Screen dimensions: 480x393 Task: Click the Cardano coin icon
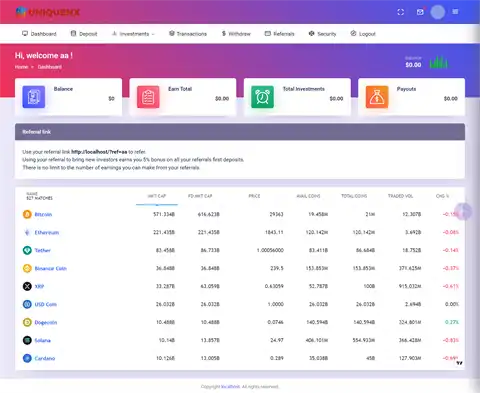coord(27,358)
